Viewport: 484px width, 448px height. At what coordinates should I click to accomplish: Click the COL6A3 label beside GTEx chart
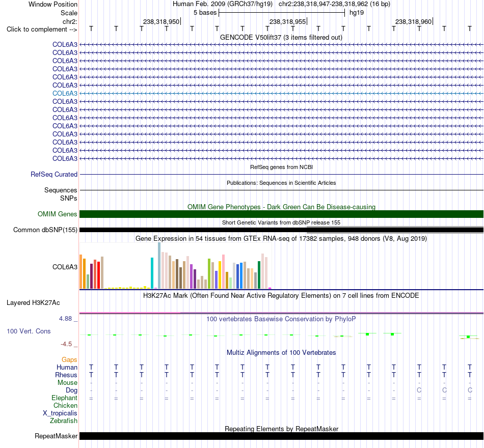click(65, 267)
